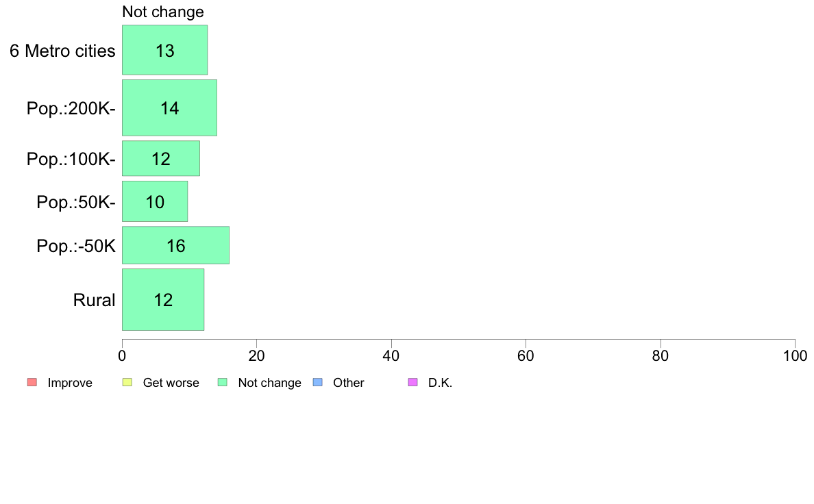The image size is (814, 504).
Task: Click the 40 tick on x-axis
Action: (x=391, y=356)
